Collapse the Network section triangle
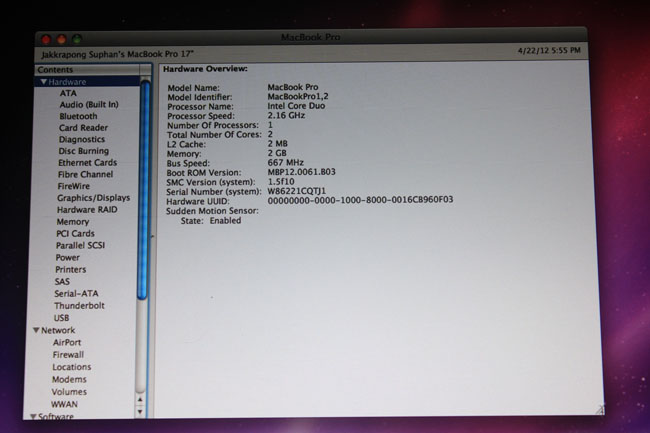The height and width of the screenshot is (433, 650). 36,330
